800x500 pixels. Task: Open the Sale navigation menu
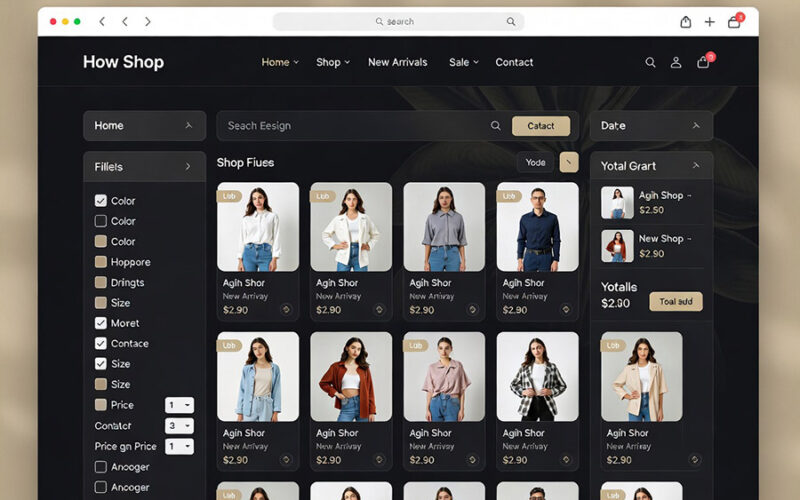(x=464, y=62)
